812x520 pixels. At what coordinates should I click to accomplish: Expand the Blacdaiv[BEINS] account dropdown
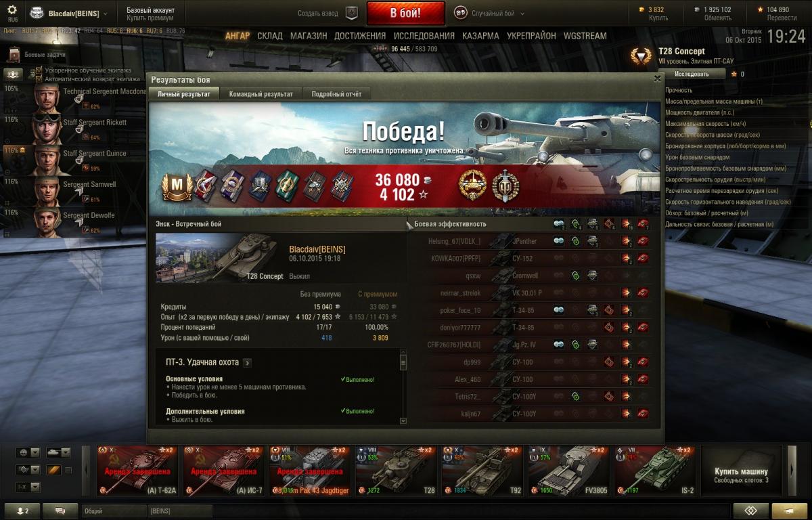coord(105,14)
